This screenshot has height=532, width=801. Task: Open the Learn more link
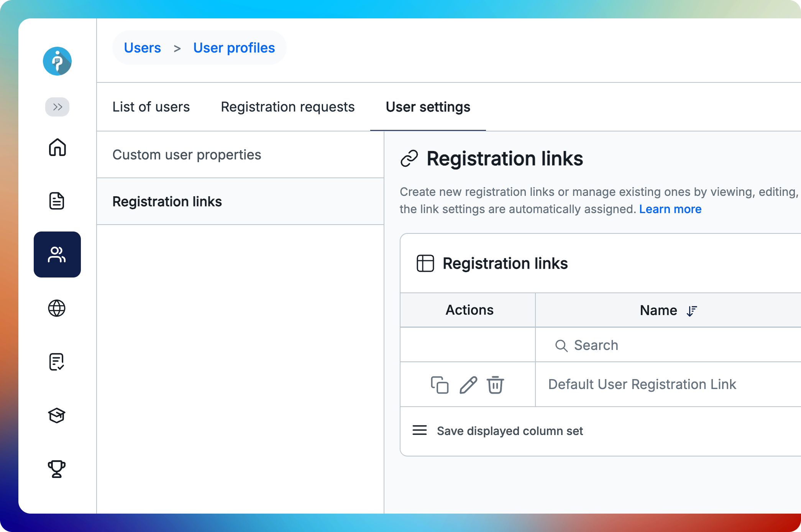671,209
